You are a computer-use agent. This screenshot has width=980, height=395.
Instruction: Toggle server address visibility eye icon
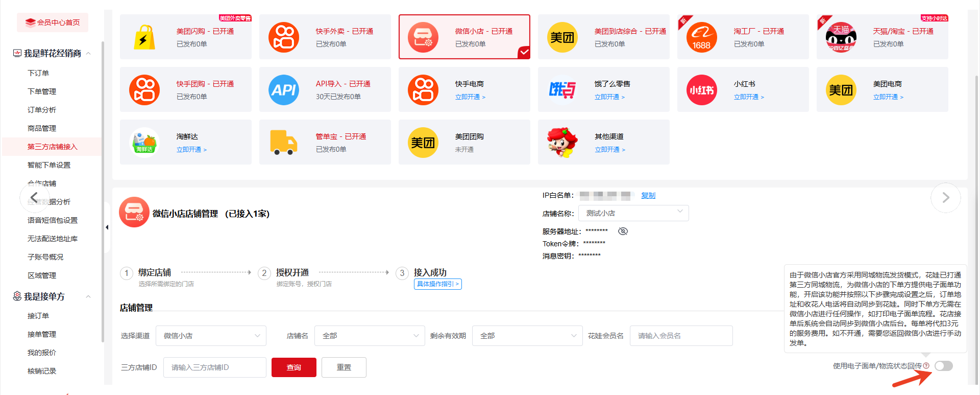pos(623,231)
